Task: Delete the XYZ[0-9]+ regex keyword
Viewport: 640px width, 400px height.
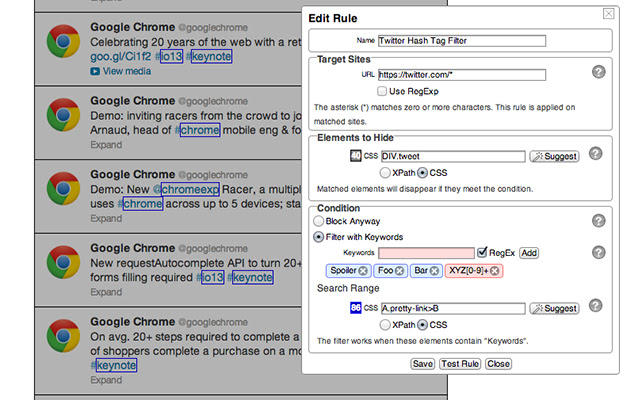Action: pyautogui.click(x=495, y=271)
